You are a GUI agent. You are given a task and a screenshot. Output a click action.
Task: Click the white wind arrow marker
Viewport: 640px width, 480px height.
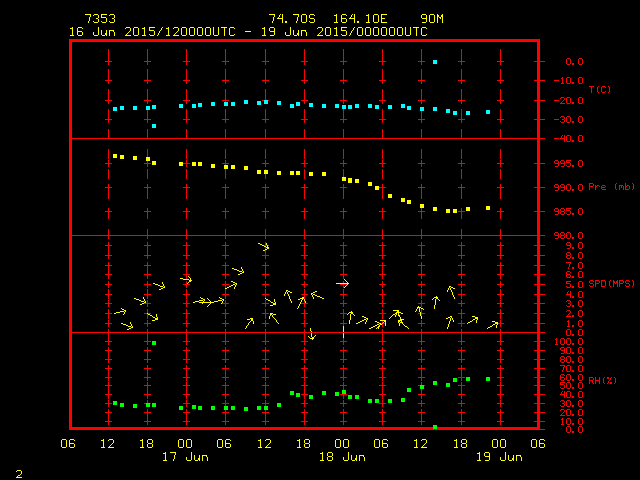(343, 284)
